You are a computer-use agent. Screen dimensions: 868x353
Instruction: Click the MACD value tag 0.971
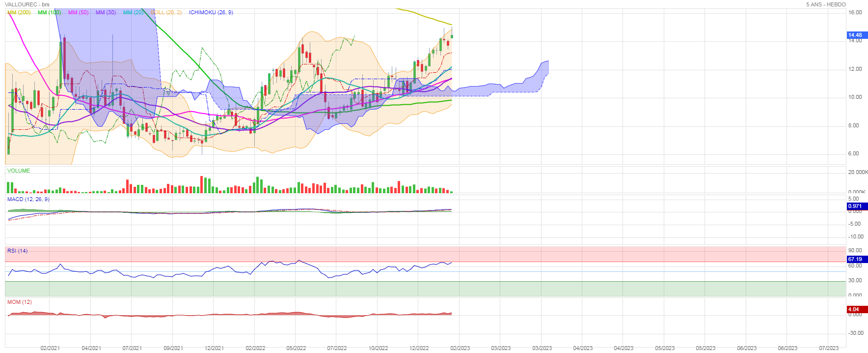click(x=857, y=206)
